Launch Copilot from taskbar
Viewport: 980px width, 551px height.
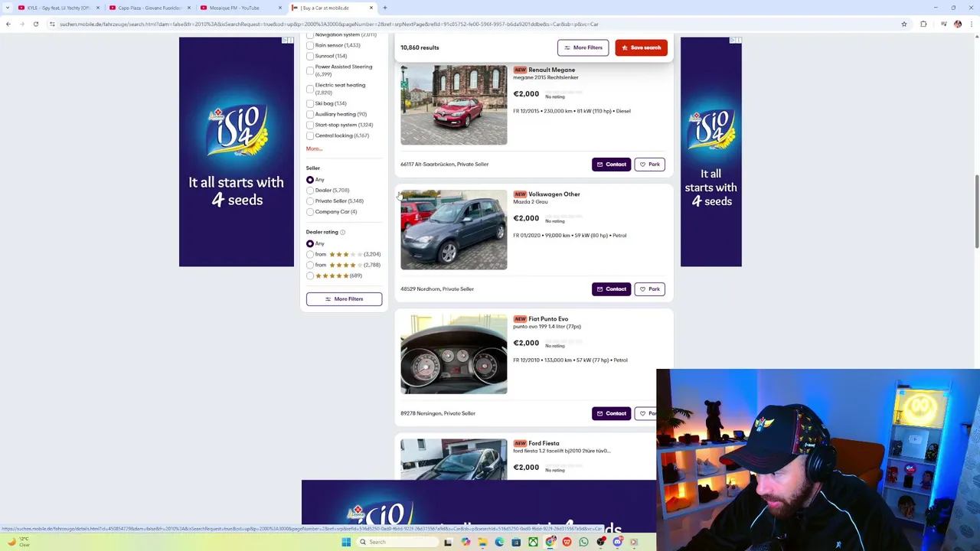465,543
